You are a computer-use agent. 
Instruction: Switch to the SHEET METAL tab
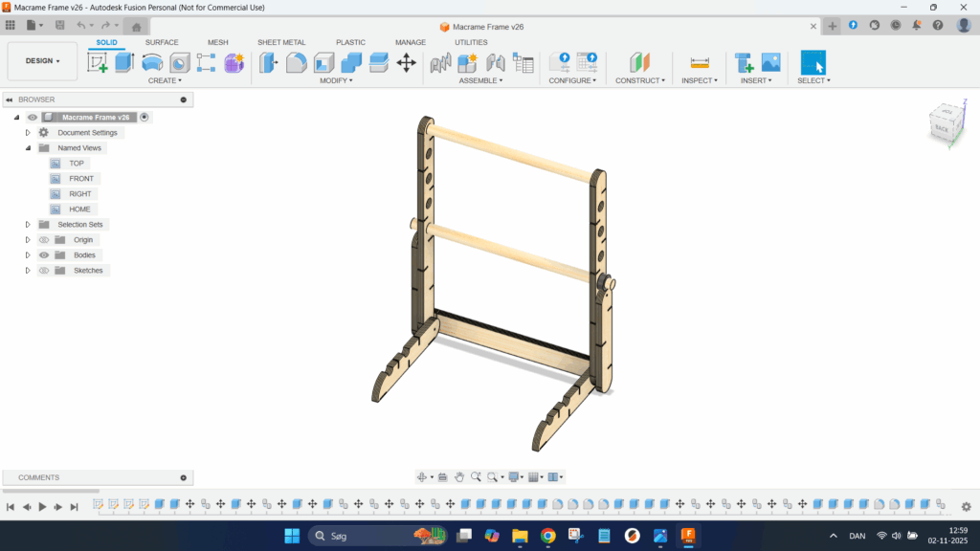pyautogui.click(x=281, y=42)
